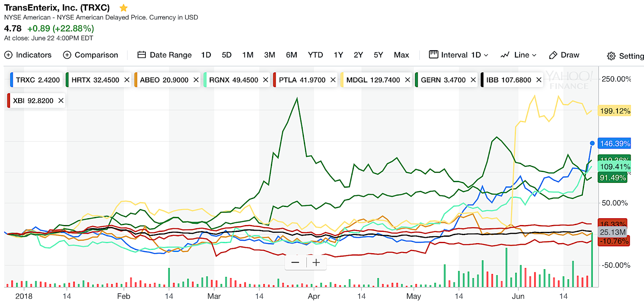Click the XBI 92.8200 legend label
Screen dimensions: 644x303
33,100
